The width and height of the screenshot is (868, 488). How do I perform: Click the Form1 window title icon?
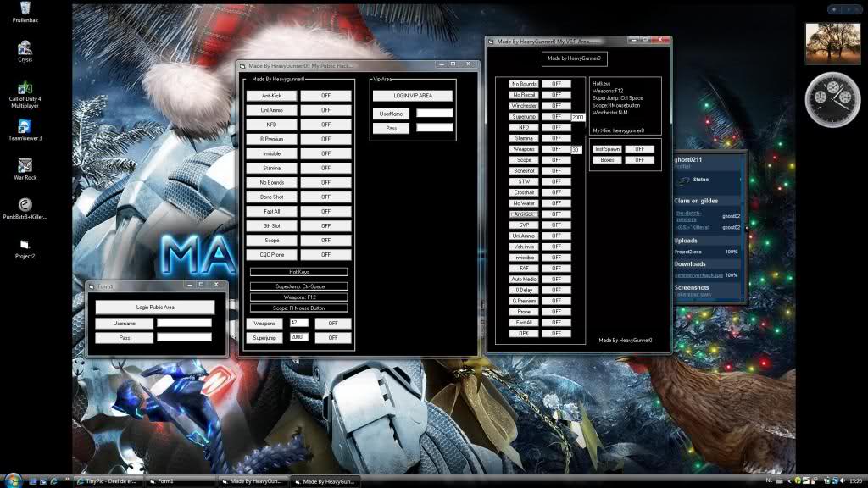coord(92,286)
